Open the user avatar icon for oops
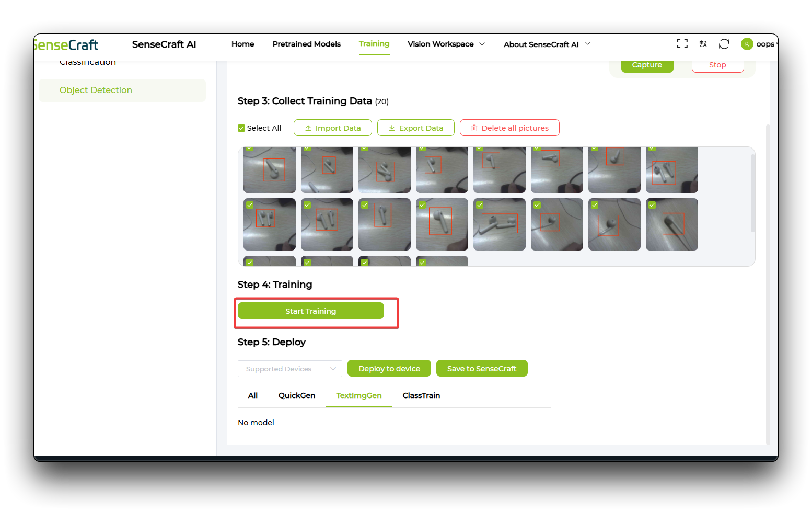This screenshot has width=812, height=512. pyautogui.click(x=747, y=44)
